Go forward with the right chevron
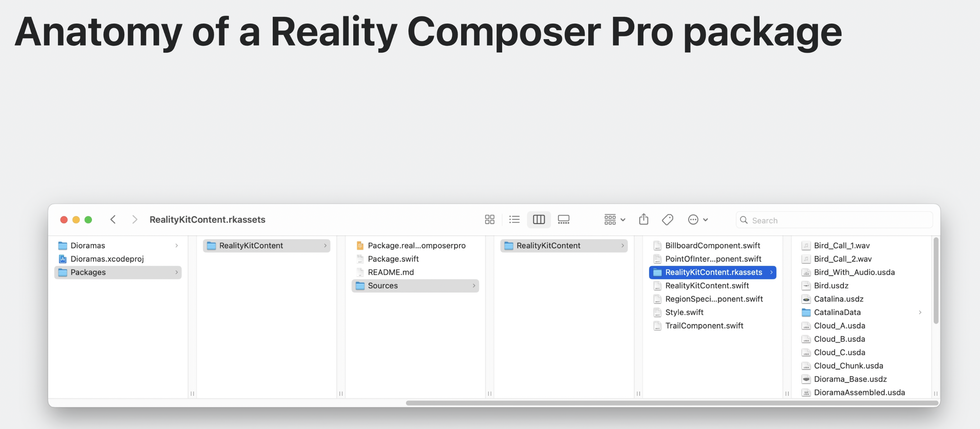The width and height of the screenshot is (980, 429). (134, 219)
